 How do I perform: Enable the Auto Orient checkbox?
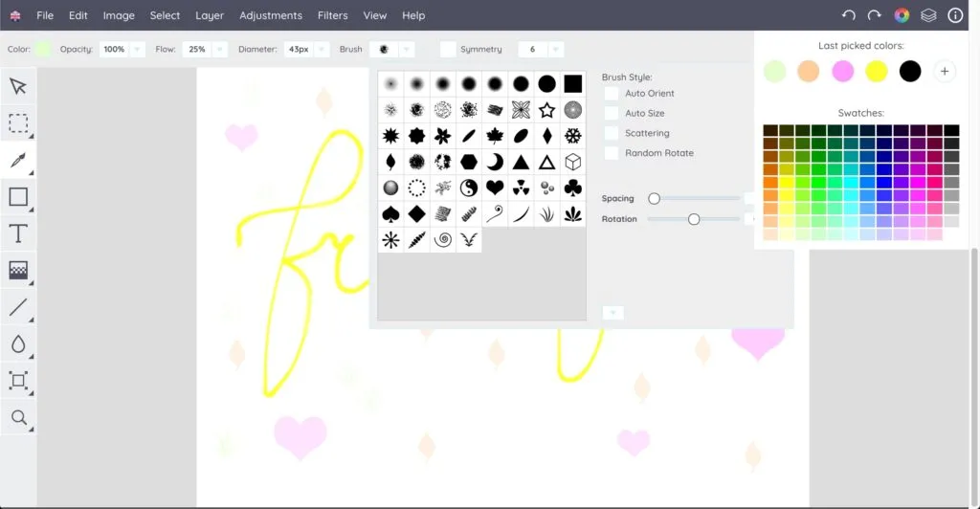pyautogui.click(x=612, y=94)
